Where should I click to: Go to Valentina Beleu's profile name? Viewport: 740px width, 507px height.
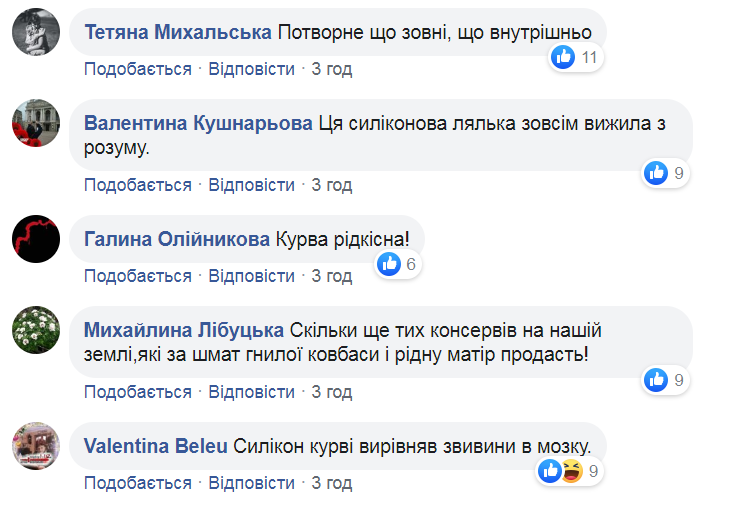click(156, 445)
